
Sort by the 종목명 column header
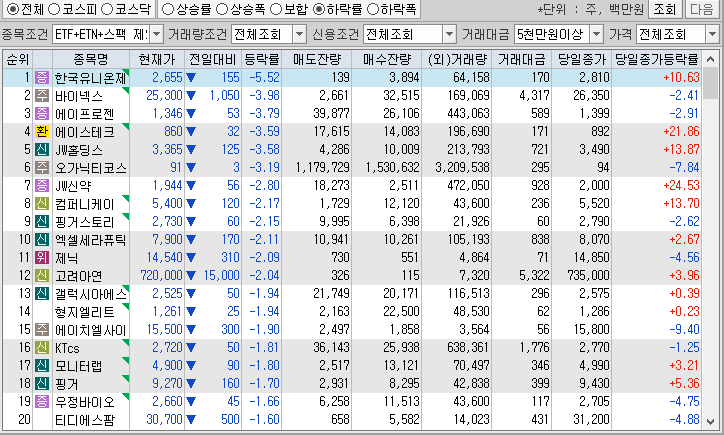90,59
